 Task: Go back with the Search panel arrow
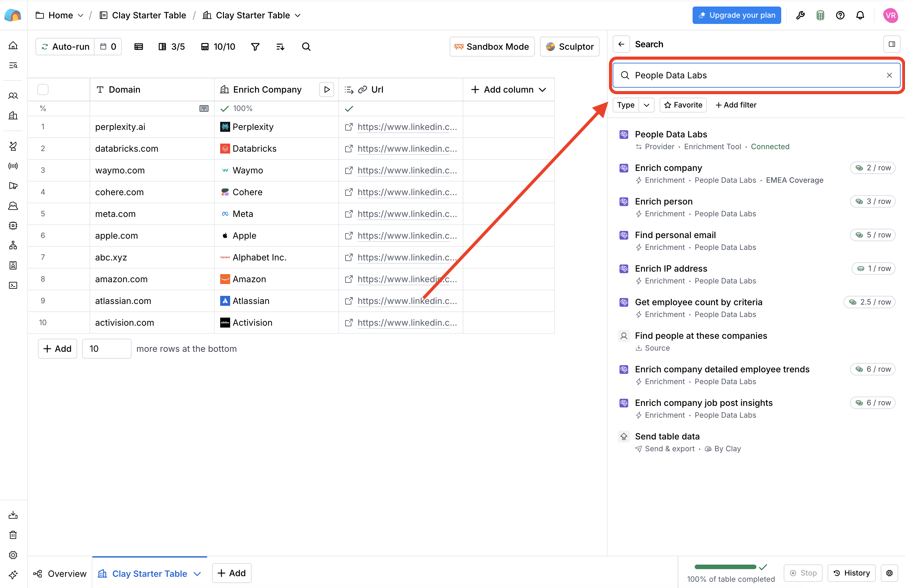[x=621, y=44]
